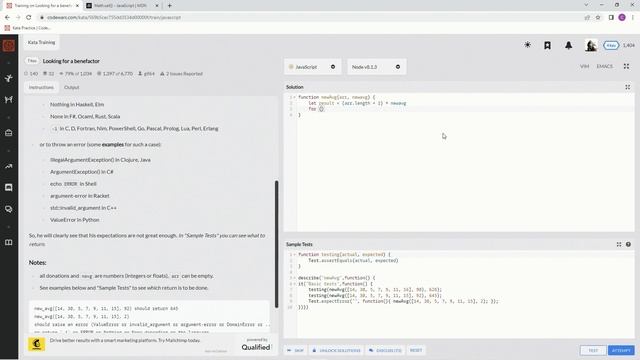Collapse the 'it' Basic tests fold arrow

coord(295,284)
